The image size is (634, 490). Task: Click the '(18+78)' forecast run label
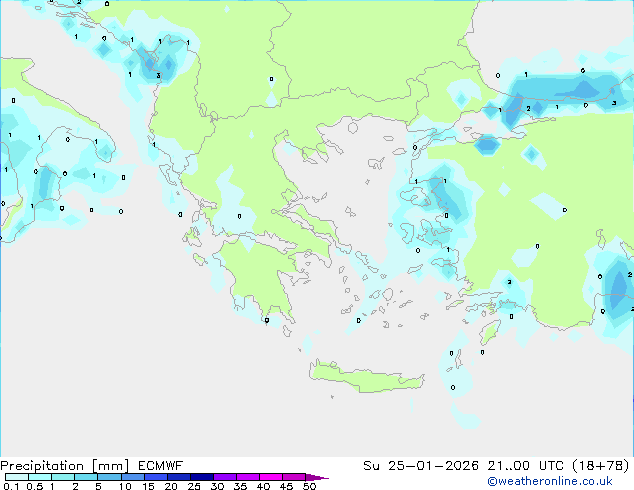pyautogui.click(x=599, y=465)
